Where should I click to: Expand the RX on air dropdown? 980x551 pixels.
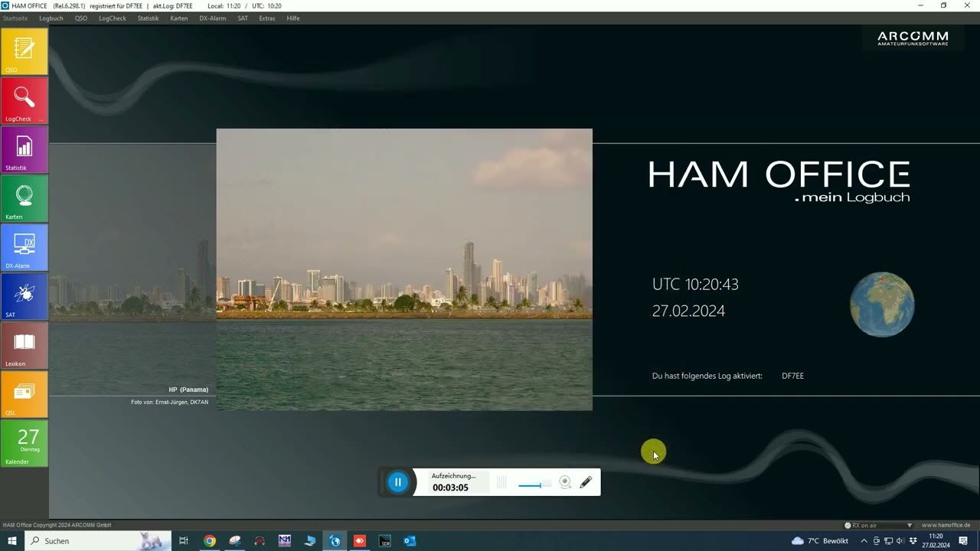(910, 526)
